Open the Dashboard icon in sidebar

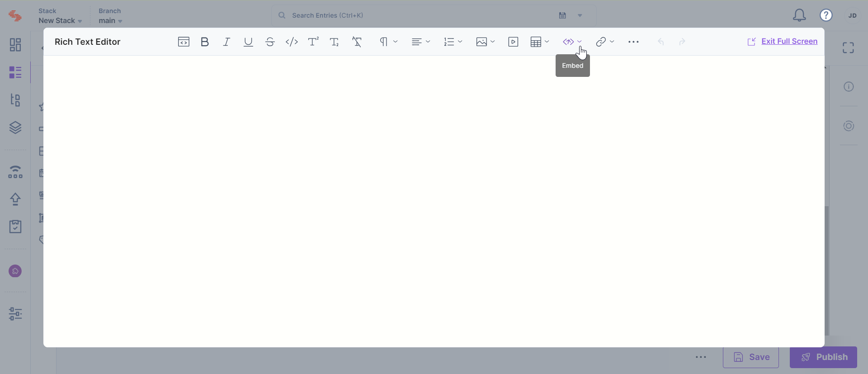point(15,45)
